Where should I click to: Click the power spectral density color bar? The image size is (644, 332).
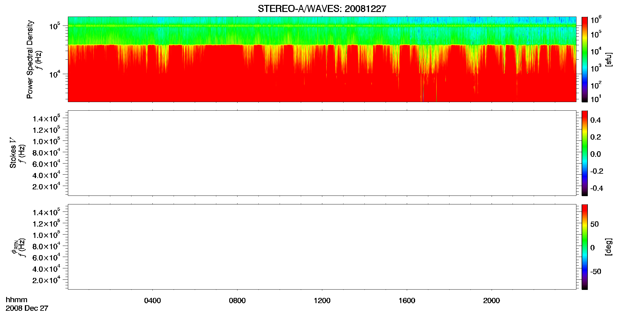585,59
